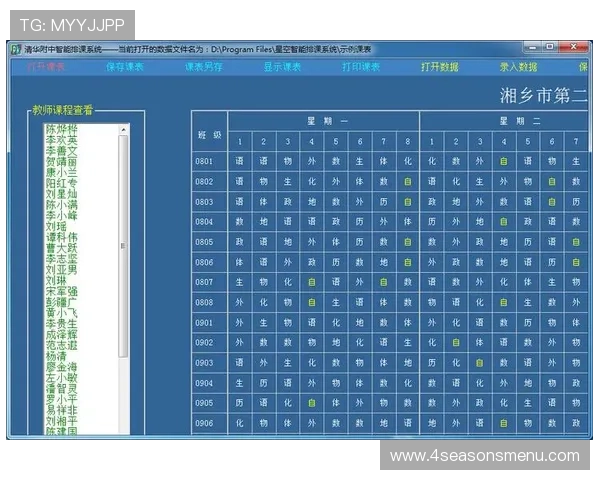Select teacher 康小兰 in the list
Viewport: 600px width, 480px height.
[61, 173]
